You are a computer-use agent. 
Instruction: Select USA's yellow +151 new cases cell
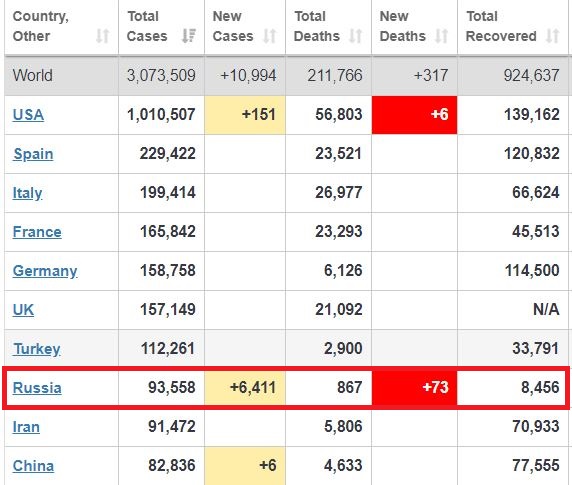click(245, 115)
